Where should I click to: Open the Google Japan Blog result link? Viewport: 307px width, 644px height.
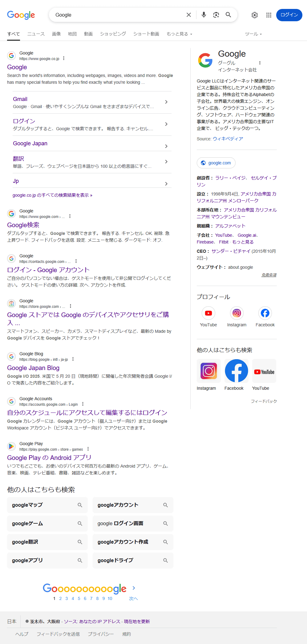point(33,368)
